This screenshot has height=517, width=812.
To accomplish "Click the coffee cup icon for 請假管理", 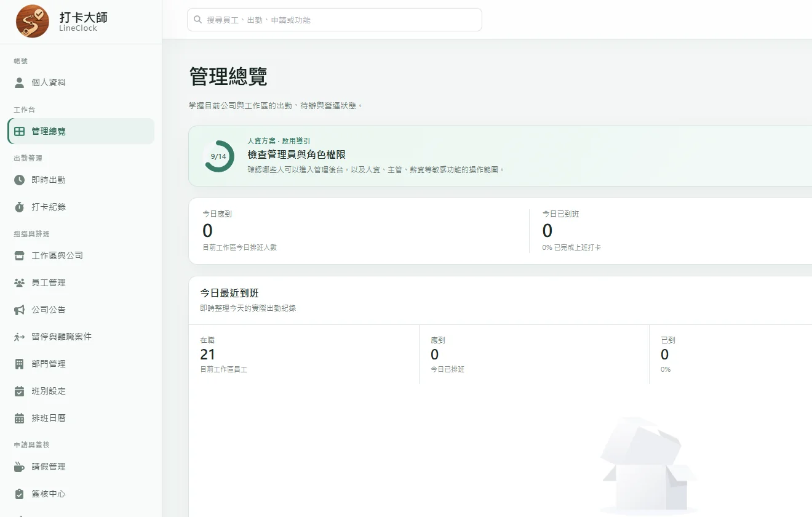I will [x=19, y=467].
